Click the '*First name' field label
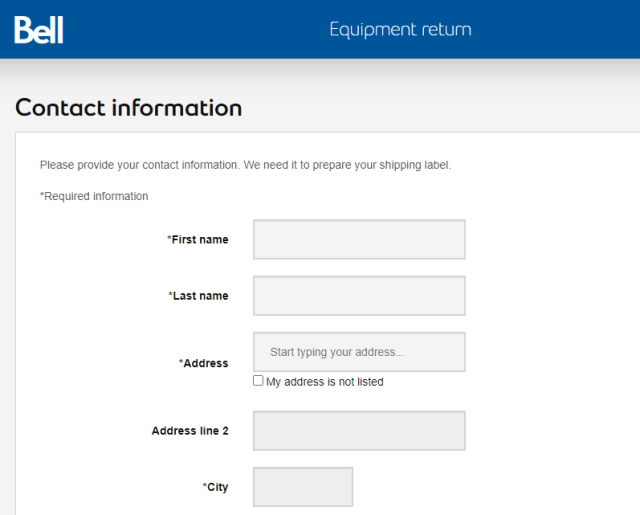640x515 pixels. [x=198, y=240]
